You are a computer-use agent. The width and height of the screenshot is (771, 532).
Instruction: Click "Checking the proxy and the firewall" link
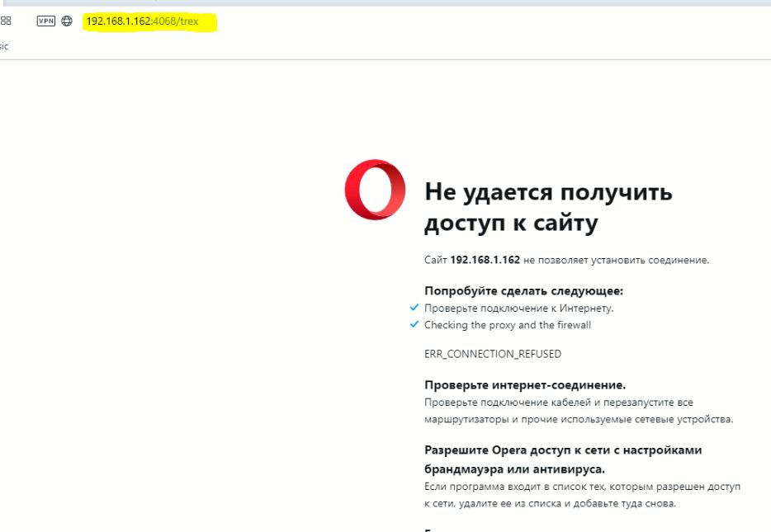coord(508,325)
